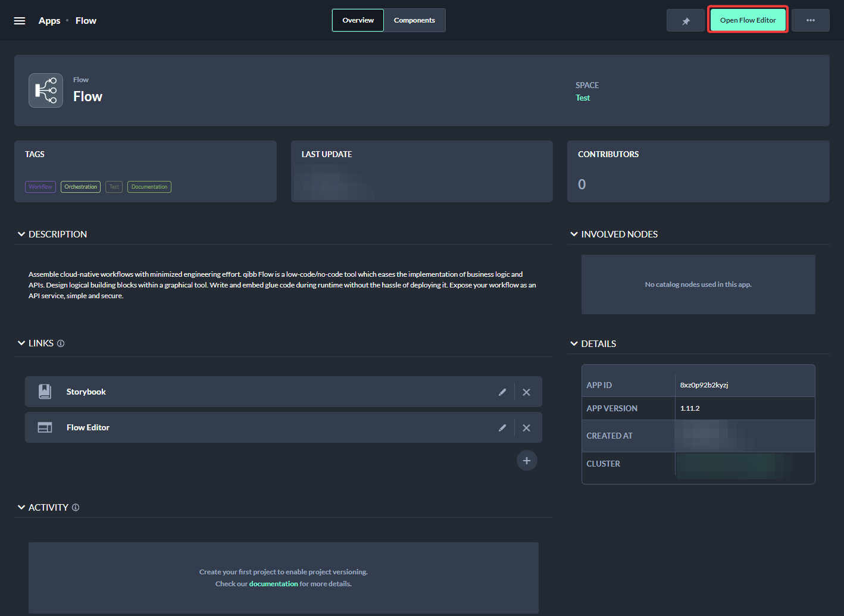The image size is (844, 616).
Task: Pin the Flow app
Action: pyautogui.click(x=686, y=21)
